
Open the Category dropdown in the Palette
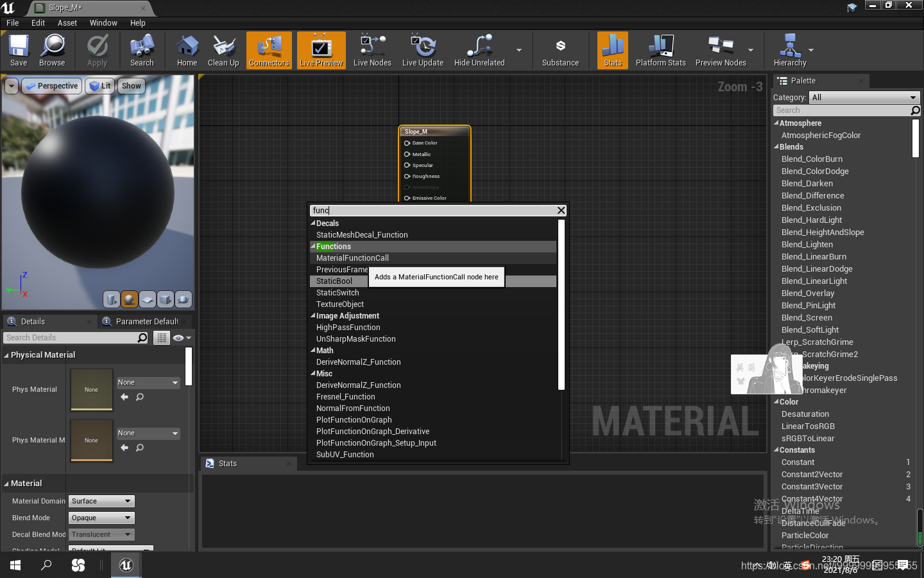[x=864, y=98]
